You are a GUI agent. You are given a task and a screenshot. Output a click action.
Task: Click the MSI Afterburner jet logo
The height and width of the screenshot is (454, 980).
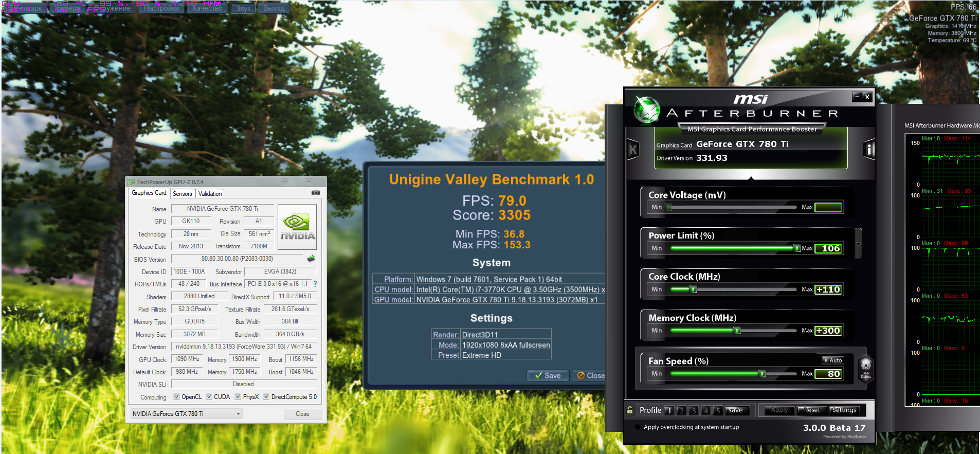(x=646, y=110)
